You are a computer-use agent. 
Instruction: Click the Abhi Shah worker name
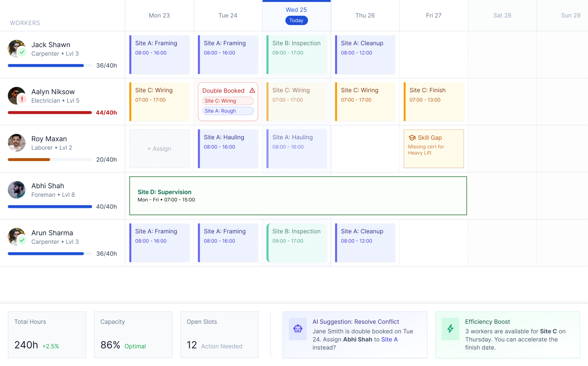click(x=47, y=186)
